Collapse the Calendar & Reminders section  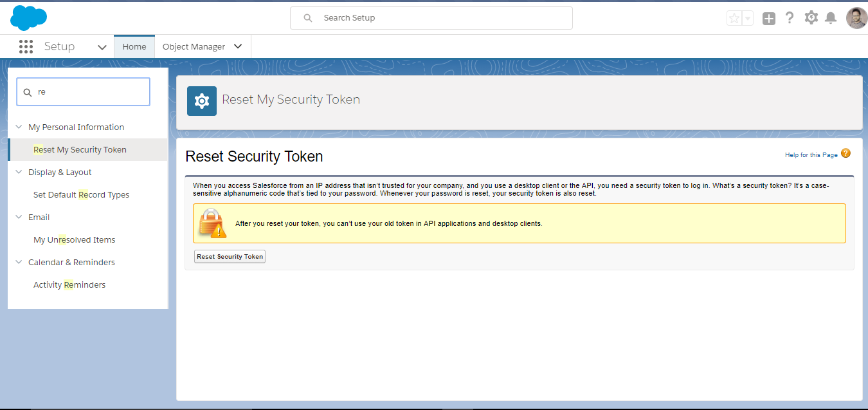tap(19, 262)
